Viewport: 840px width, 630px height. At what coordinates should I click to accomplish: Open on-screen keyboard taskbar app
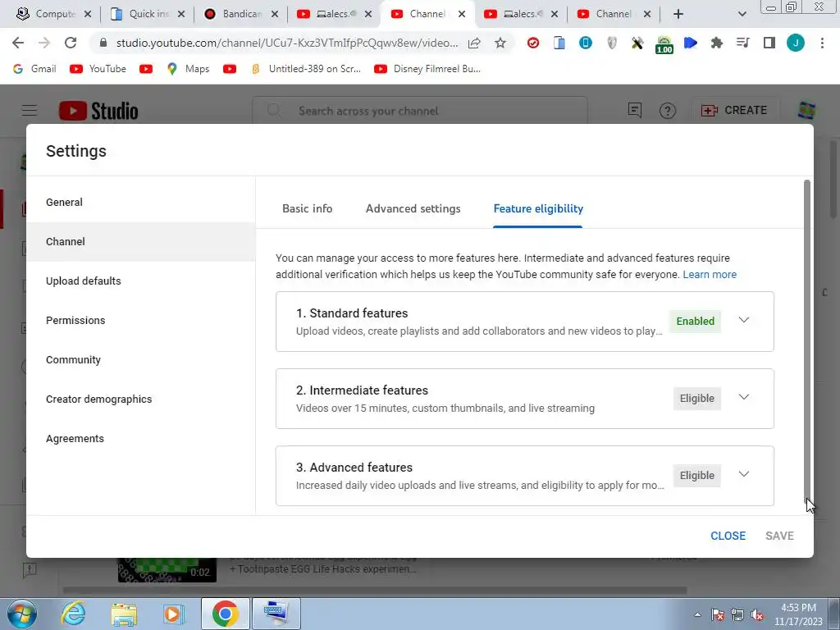tap(276, 614)
